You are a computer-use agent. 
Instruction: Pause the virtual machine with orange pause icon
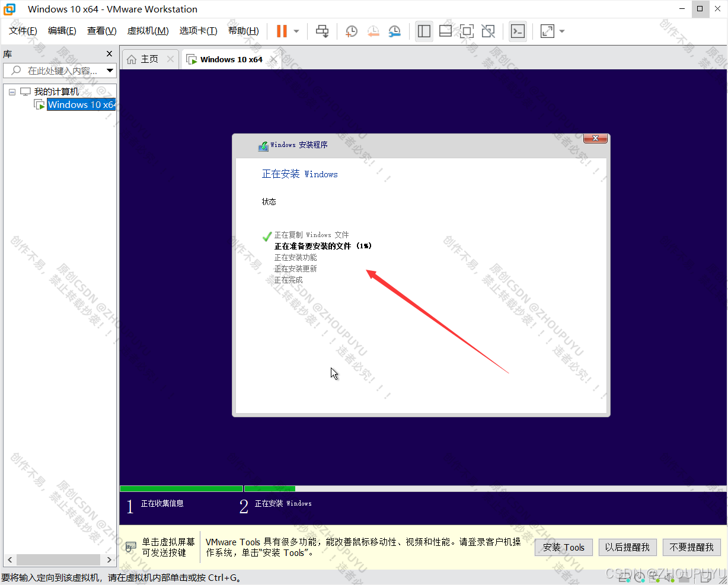coord(282,31)
